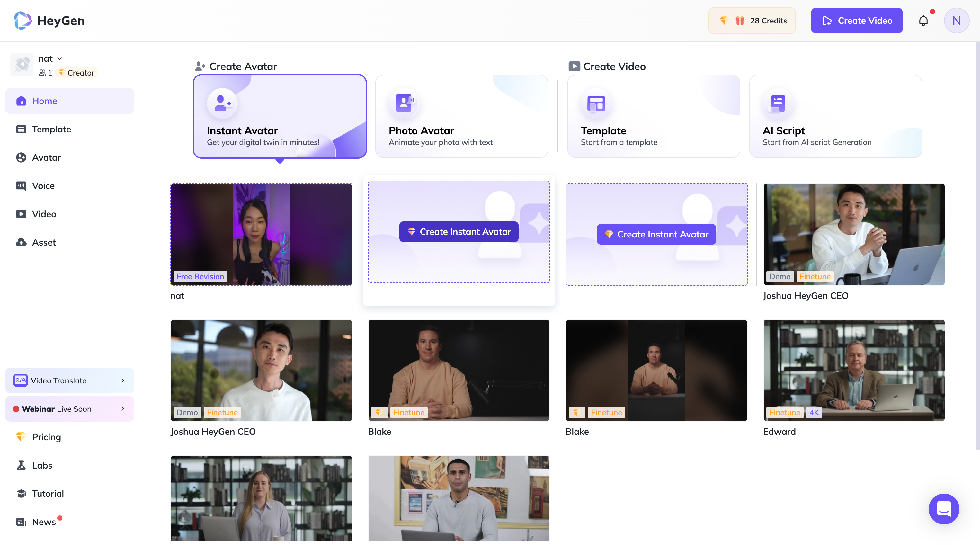Click the Free Revision tag on nat

200,277
